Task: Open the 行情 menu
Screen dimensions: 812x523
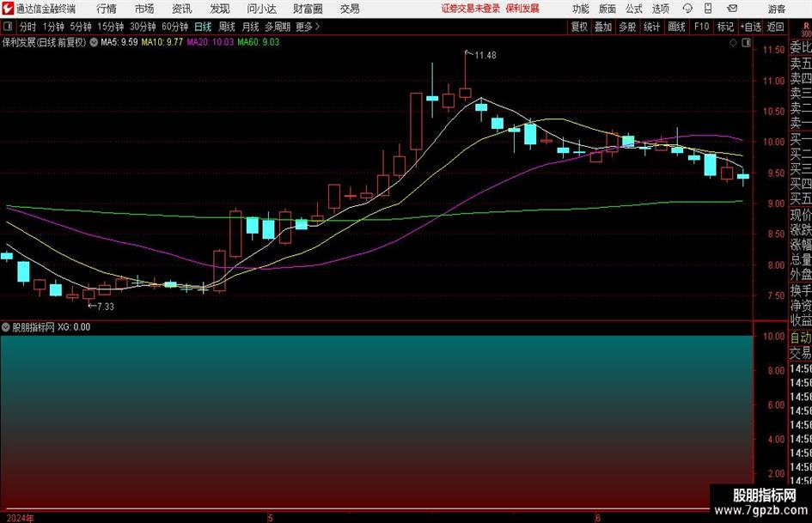Action: coord(107,9)
